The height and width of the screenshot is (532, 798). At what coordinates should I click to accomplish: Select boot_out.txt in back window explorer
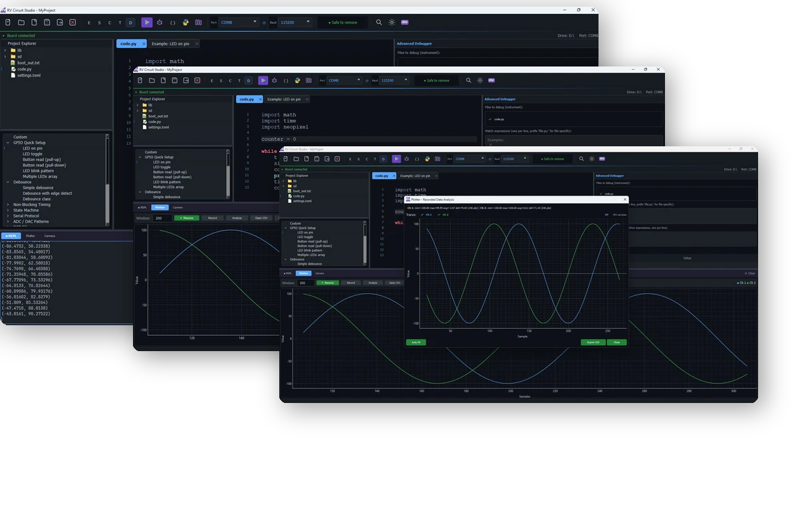(29, 63)
